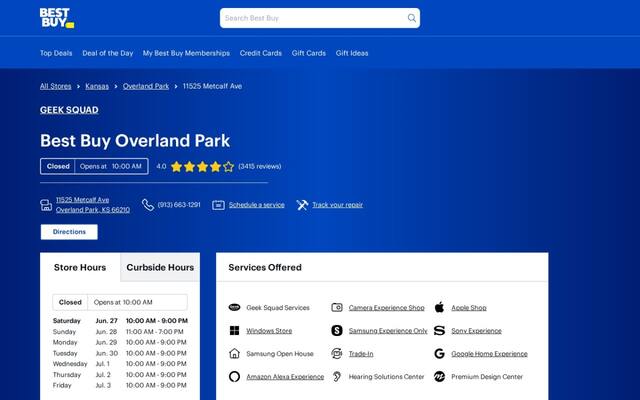Open the Amazon Alexa Experience link
The width and height of the screenshot is (640, 400).
285,377
